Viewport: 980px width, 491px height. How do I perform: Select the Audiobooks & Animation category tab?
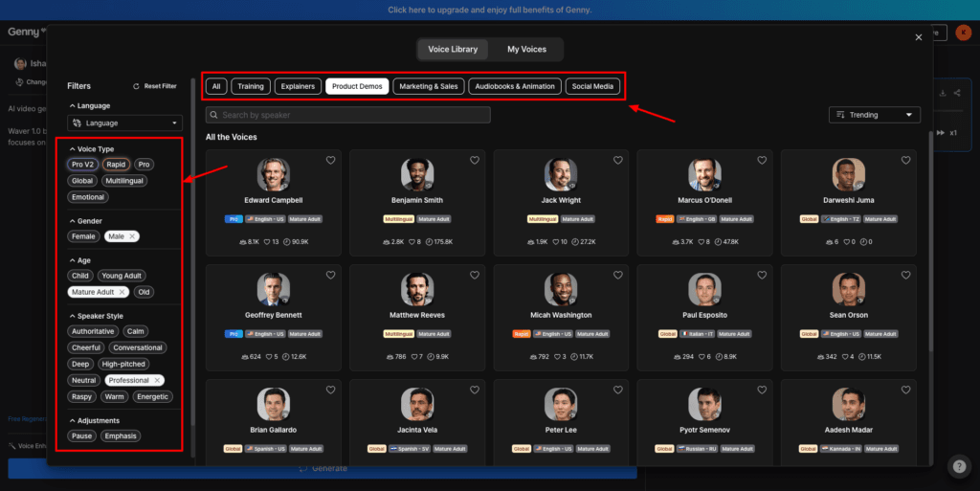(x=515, y=86)
